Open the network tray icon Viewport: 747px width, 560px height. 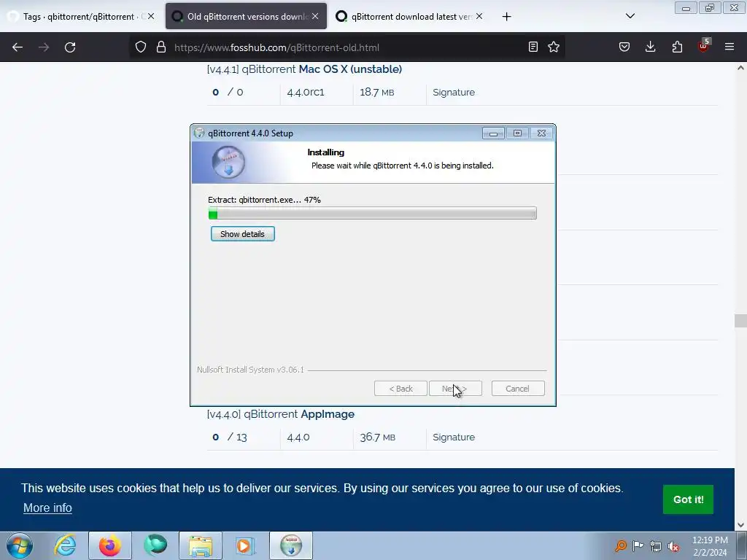[x=656, y=545]
